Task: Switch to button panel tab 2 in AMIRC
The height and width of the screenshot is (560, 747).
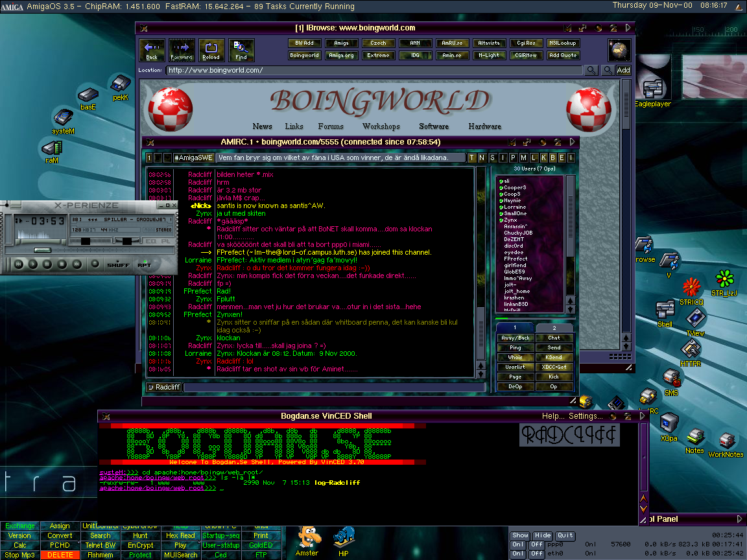Action: (555, 328)
